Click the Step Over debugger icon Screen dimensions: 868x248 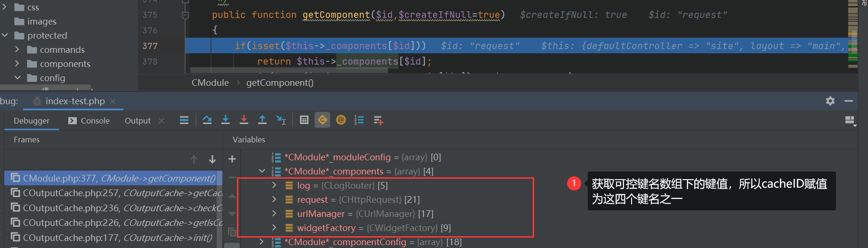click(x=207, y=120)
